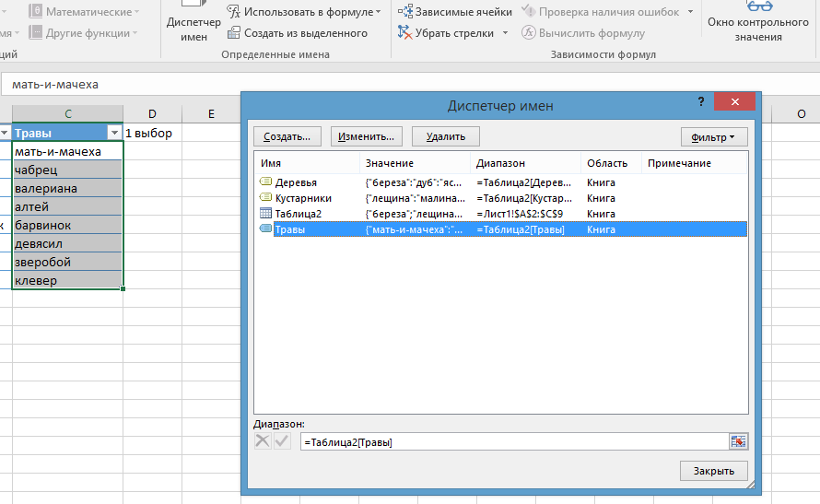Screen dimensions: 820x504
Task: Click the Create from Selection (Создать из выделенного) icon
Action: (235, 33)
